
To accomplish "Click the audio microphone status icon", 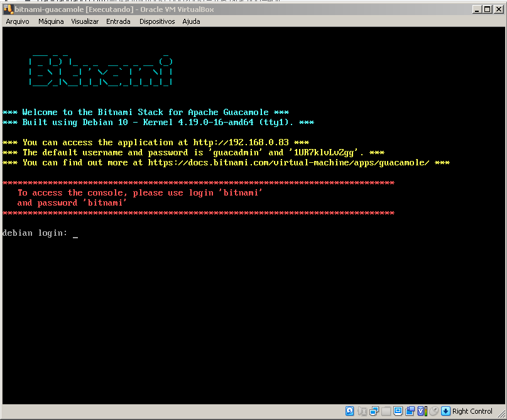I will (362, 411).
